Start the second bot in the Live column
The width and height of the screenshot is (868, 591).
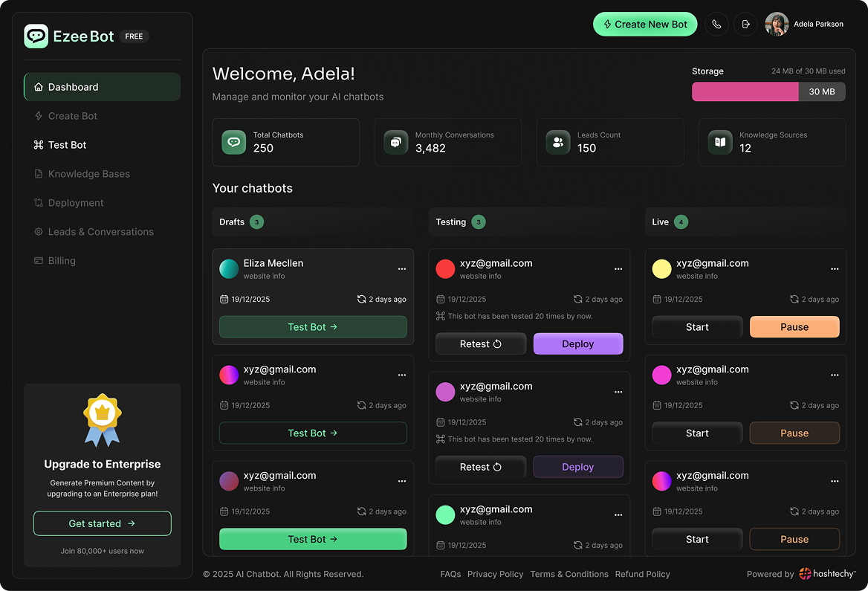[696, 433]
